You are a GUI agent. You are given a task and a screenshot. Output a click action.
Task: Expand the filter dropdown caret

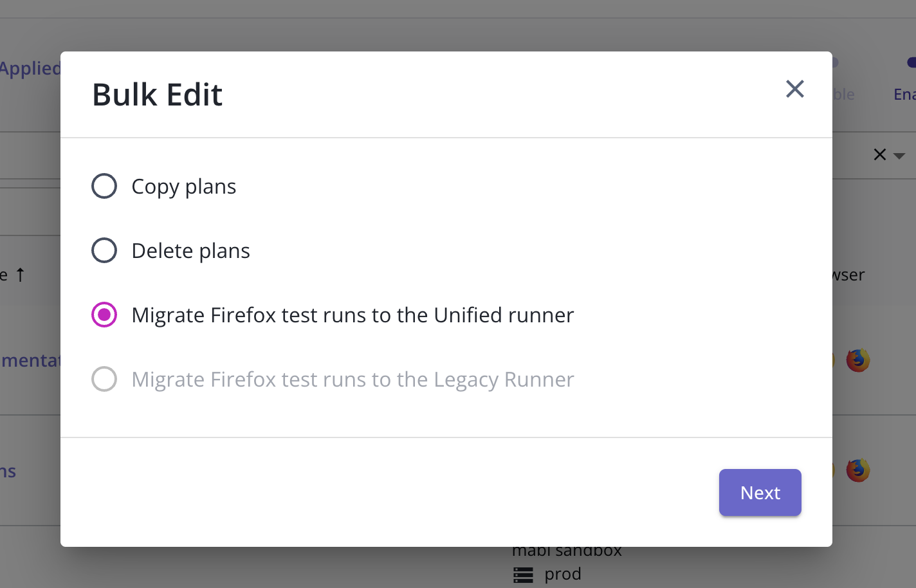pyautogui.click(x=899, y=156)
